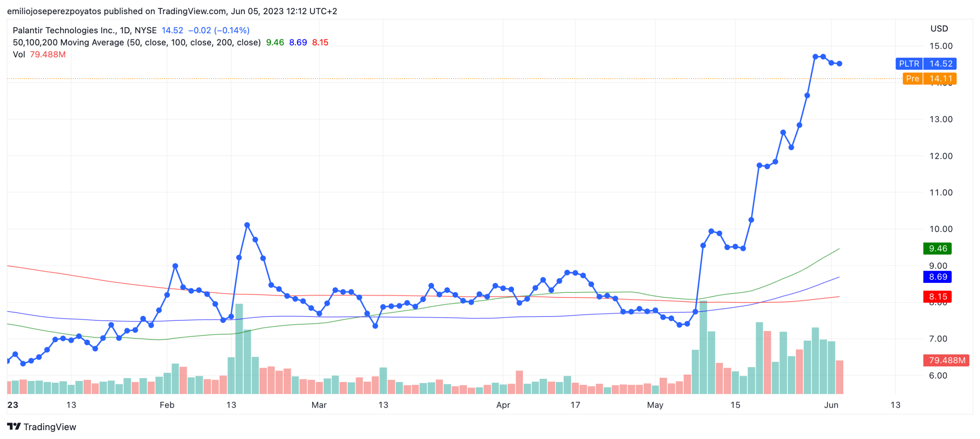Click the 12.00 price axis label

tap(941, 156)
